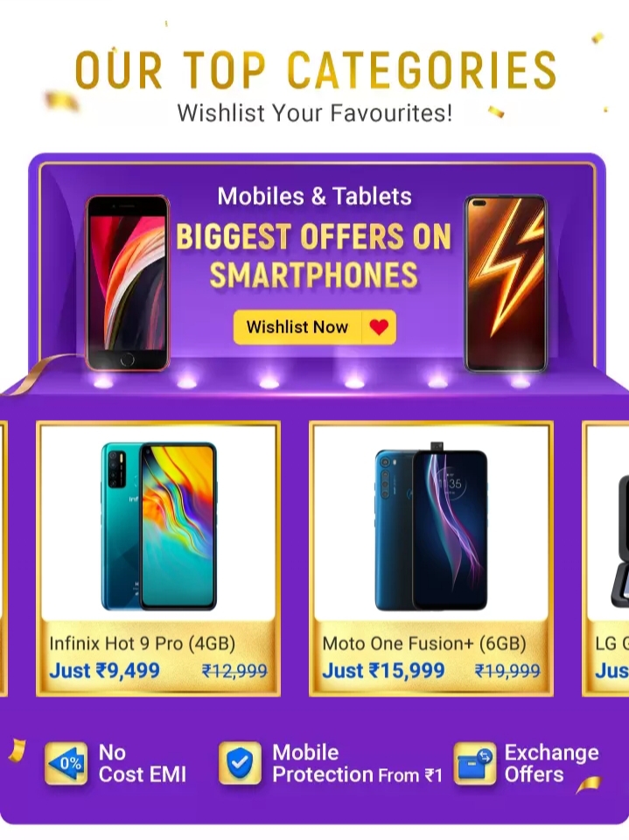Tap Mobile Protection From ₹1 text
The width and height of the screenshot is (629, 840).
357,763
